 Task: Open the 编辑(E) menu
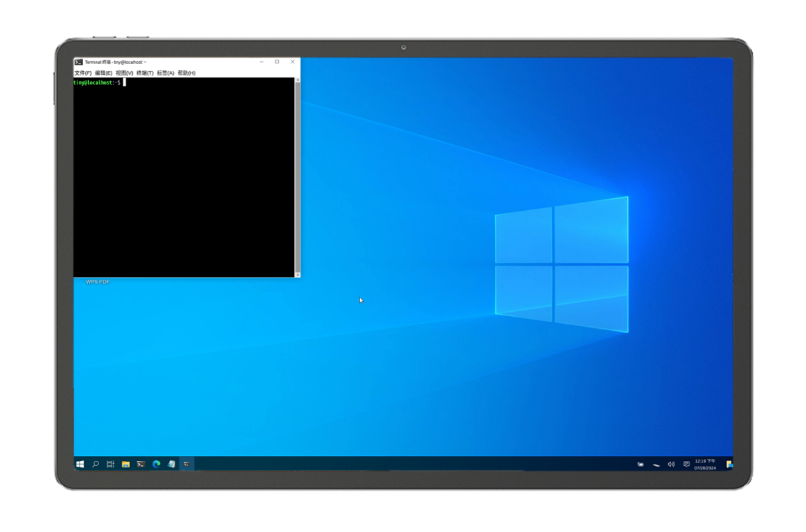pos(104,73)
